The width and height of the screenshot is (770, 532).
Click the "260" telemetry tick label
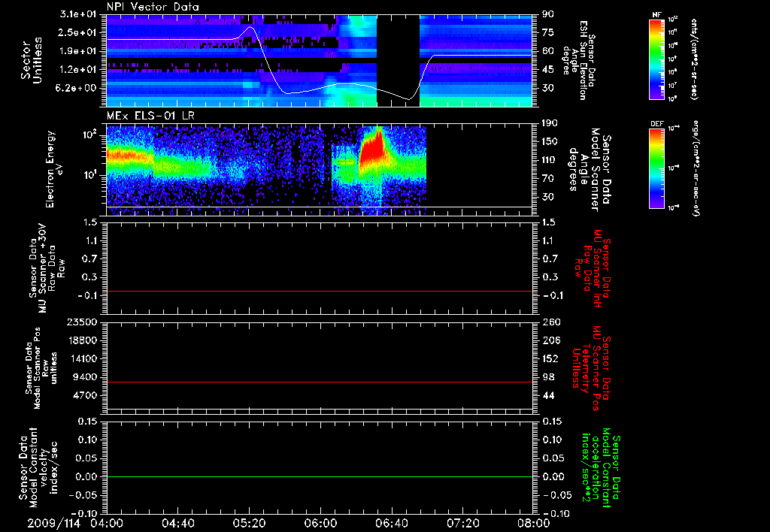click(x=551, y=322)
